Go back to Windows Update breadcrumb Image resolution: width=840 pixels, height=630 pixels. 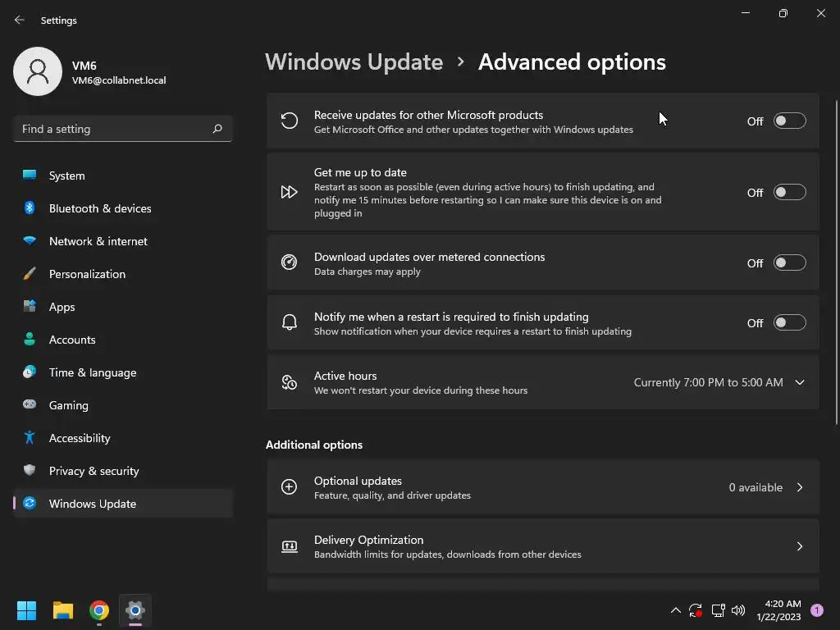coord(354,62)
